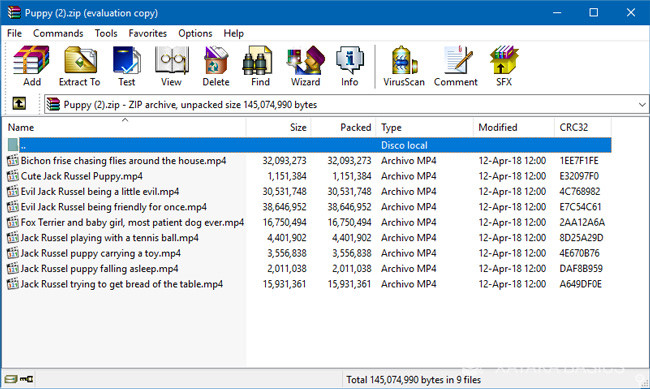The width and height of the screenshot is (650, 389).
Task: Sort files by Modified column
Action: (x=514, y=127)
